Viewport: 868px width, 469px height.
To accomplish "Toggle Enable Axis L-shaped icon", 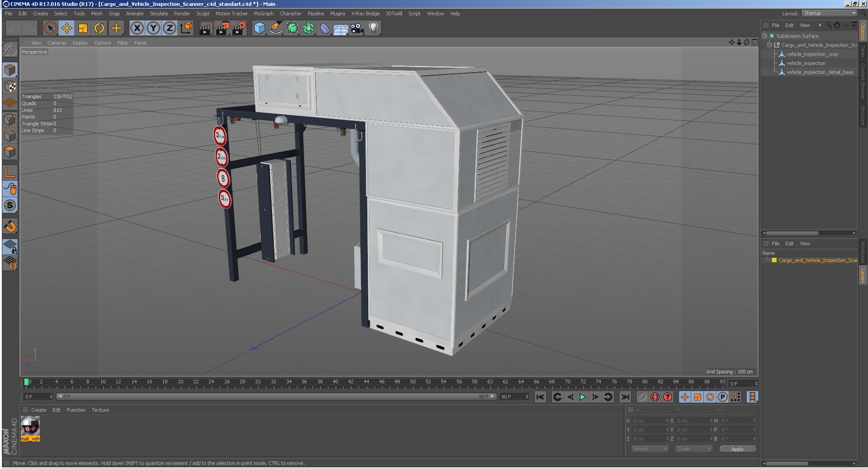I will click(10, 172).
